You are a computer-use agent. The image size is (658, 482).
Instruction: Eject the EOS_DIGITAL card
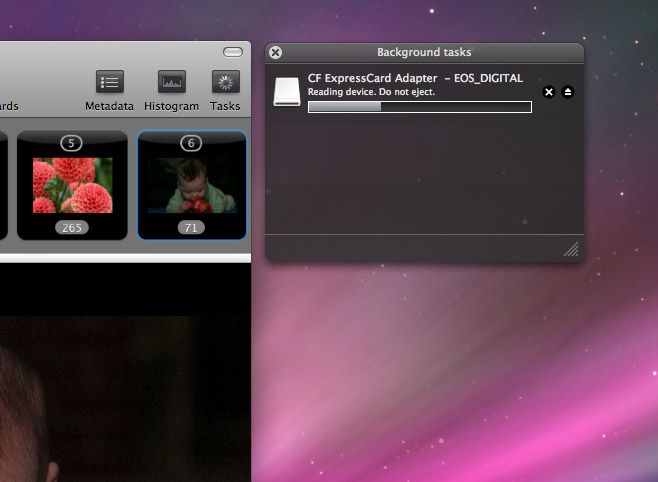[x=568, y=92]
